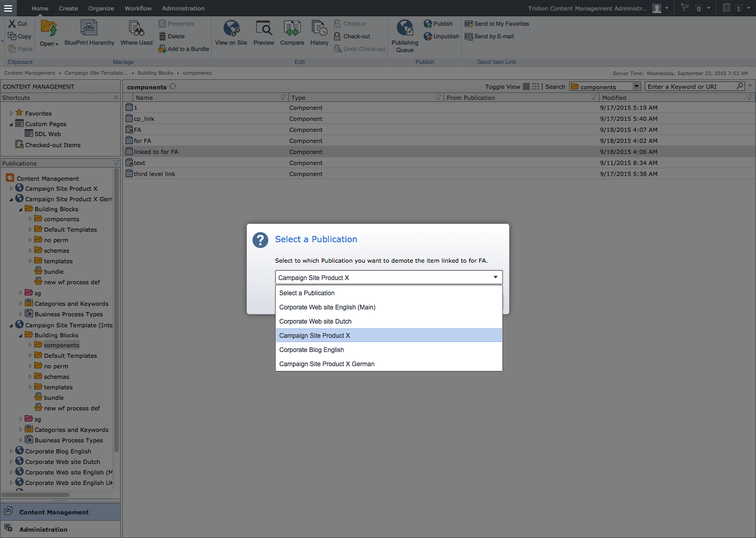Open the Where Used tool

pyautogui.click(x=136, y=28)
